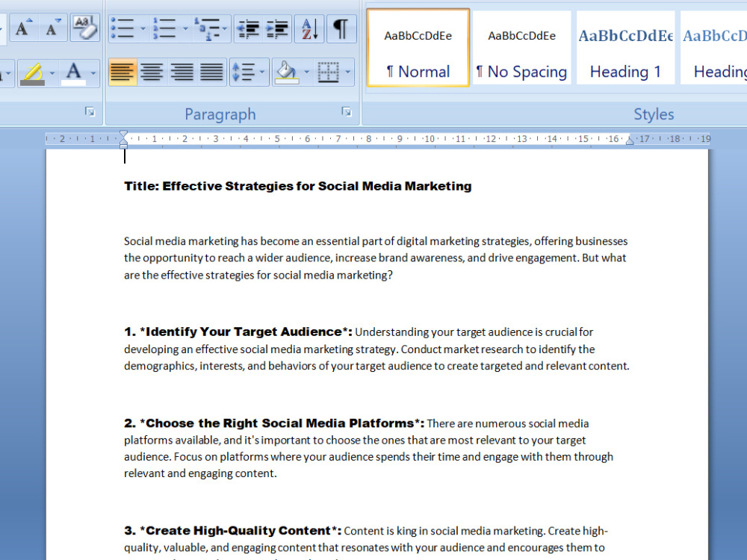The width and height of the screenshot is (747, 560).
Task: Open font color dropdown arrow
Action: pos(93,73)
